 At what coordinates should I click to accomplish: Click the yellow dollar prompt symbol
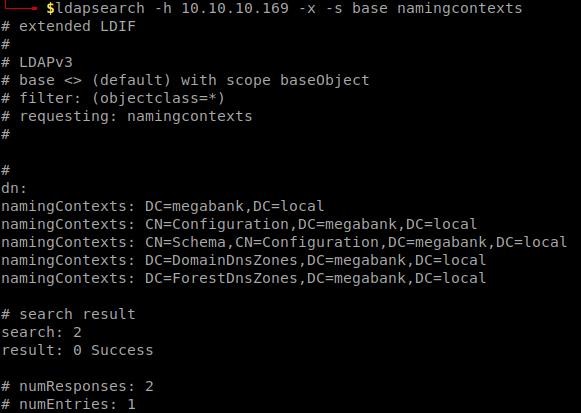50,9
